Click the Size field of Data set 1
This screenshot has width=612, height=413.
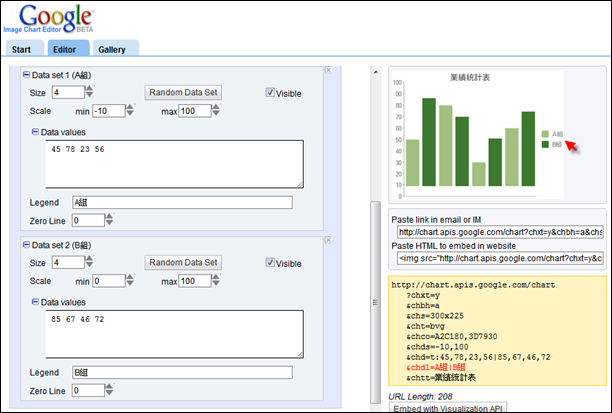click(68, 93)
